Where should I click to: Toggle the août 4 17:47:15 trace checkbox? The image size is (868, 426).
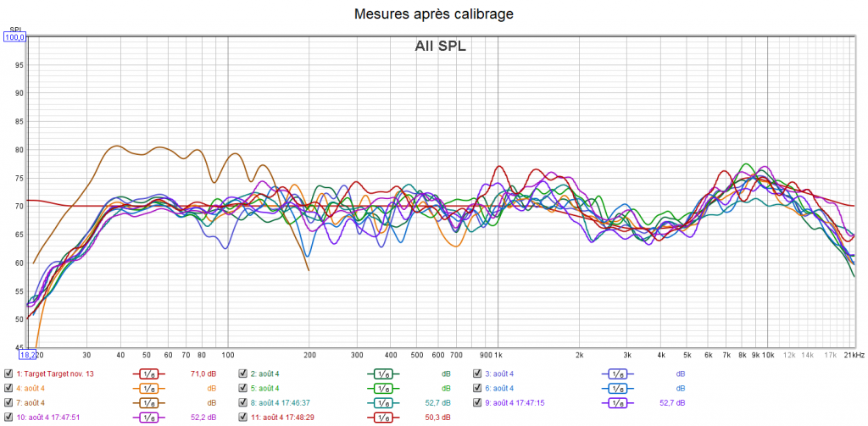click(x=477, y=402)
